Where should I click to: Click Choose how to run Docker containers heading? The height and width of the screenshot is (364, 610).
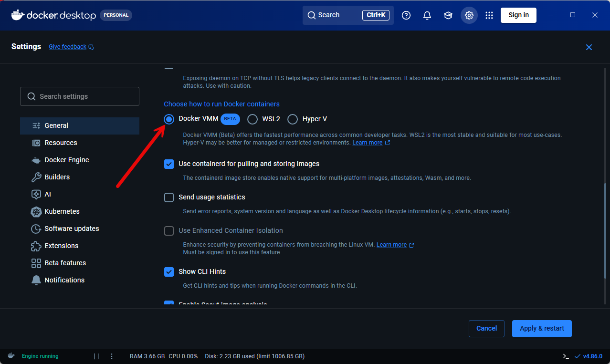tap(221, 104)
